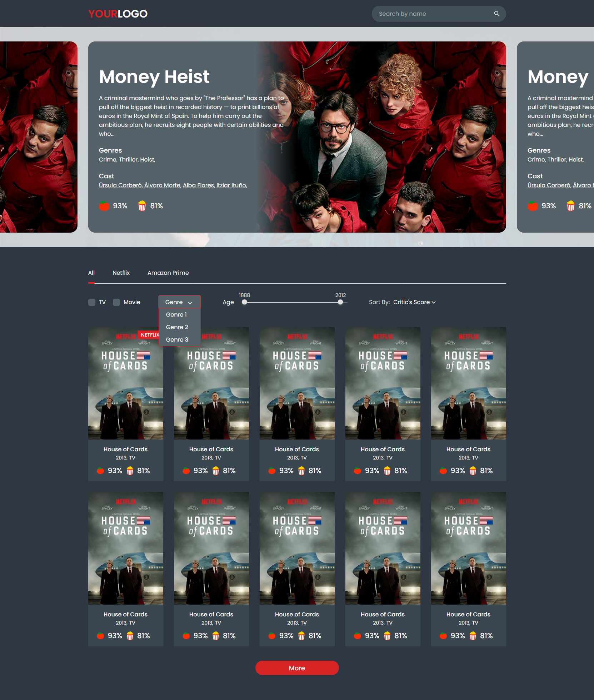The width and height of the screenshot is (594, 700).
Task: Open the Crime genre link in main banner
Action: coord(108,159)
